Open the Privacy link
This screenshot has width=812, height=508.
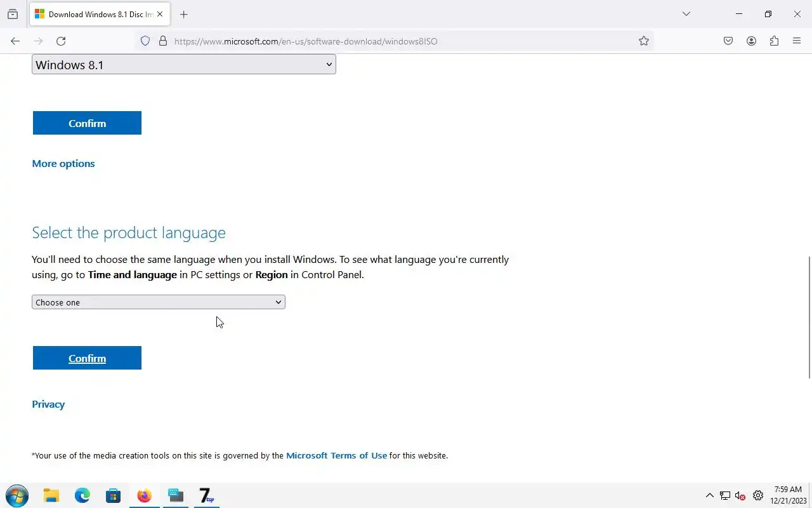click(x=48, y=404)
